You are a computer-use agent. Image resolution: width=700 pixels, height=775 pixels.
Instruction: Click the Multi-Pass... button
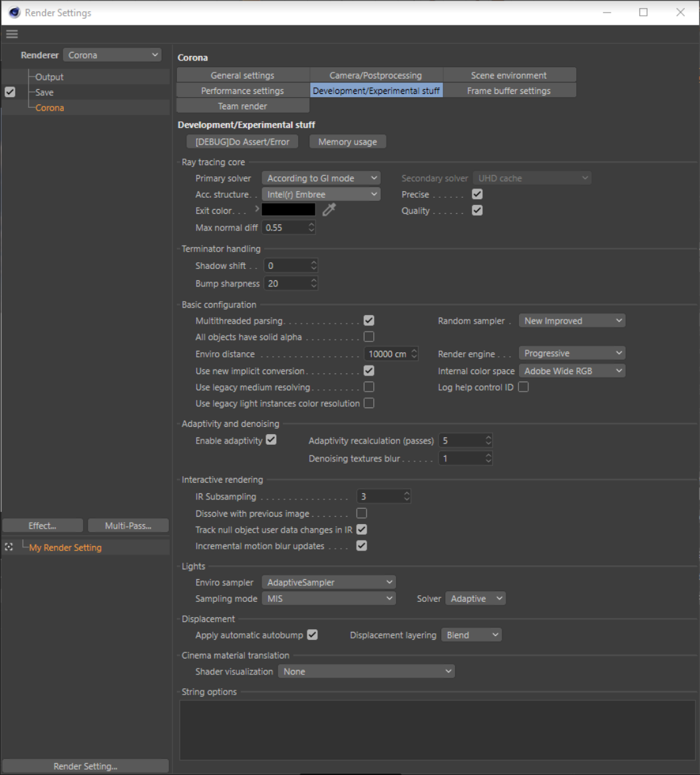(x=128, y=525)
